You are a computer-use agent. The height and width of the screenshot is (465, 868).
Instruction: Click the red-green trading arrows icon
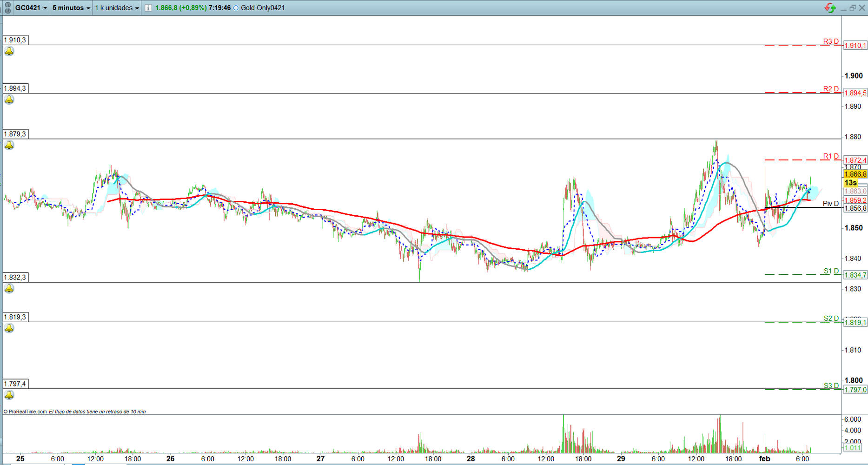click(830, 8)
